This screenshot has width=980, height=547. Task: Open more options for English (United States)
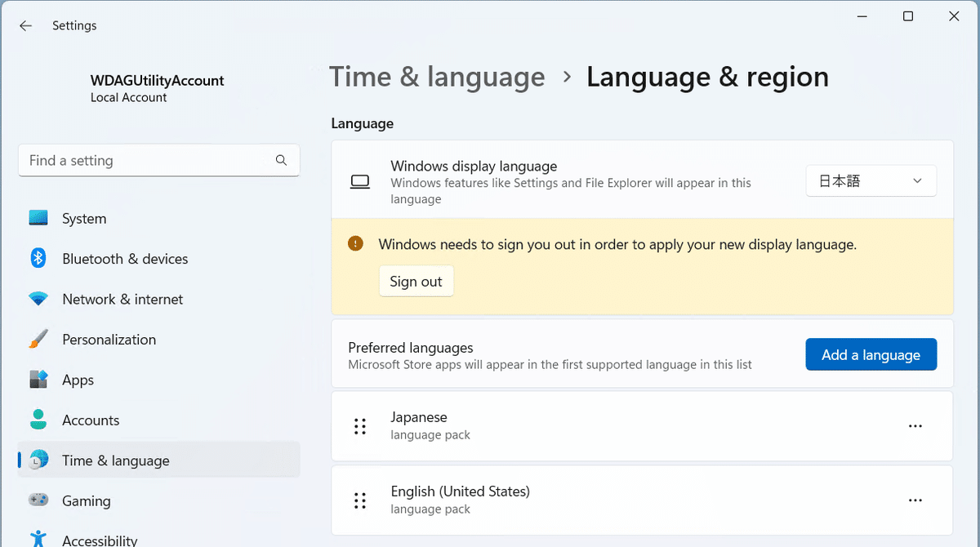coord(915,500)
